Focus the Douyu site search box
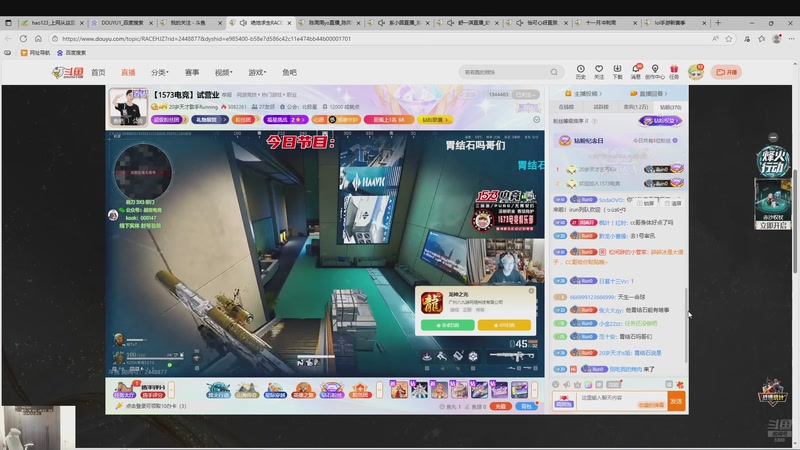Image resolution: width=800 pixels, height=450 pixels. [x=504, y=72]
